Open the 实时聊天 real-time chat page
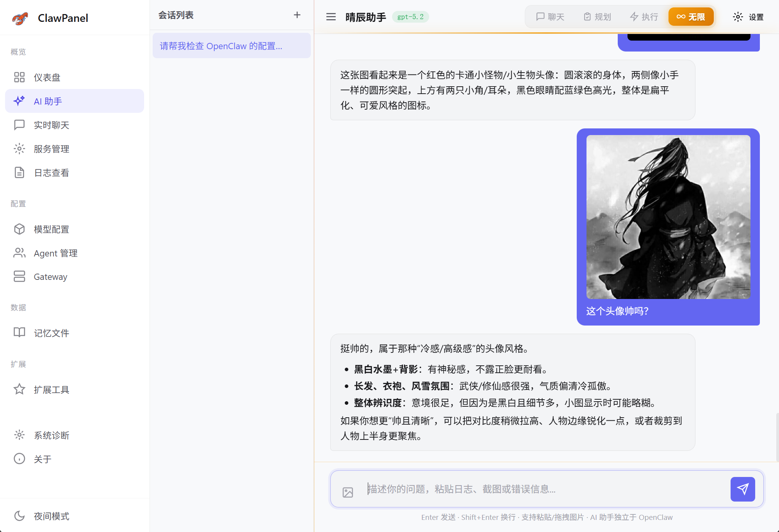779x532 pixels. [x=51, y=125]
